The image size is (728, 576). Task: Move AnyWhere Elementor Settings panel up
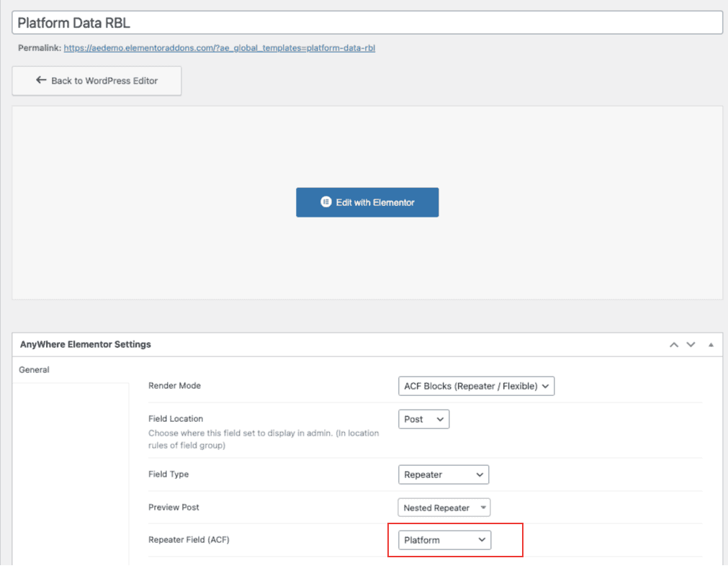pyautogui.click(x=674, y=344)
